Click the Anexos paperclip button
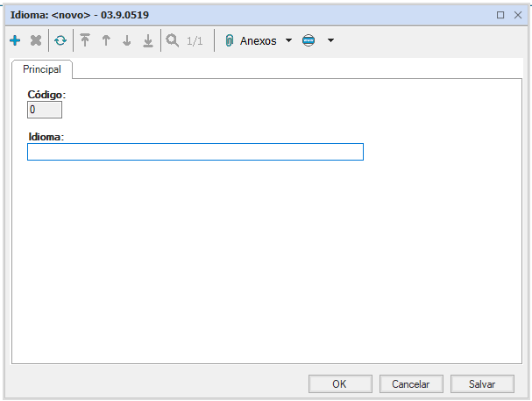The width and height of the screenshot is (532, 401). coord(251,40)
